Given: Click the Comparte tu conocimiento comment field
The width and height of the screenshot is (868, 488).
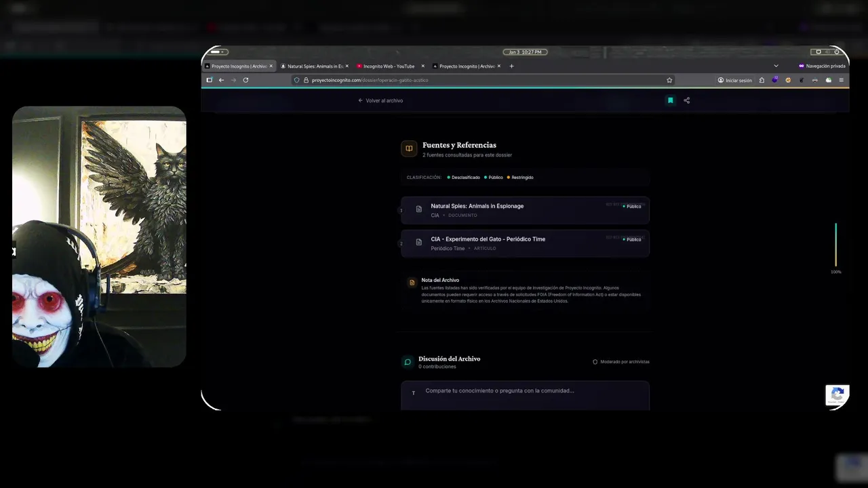Looking at the screenshot, I should click(x=525, y=395).
